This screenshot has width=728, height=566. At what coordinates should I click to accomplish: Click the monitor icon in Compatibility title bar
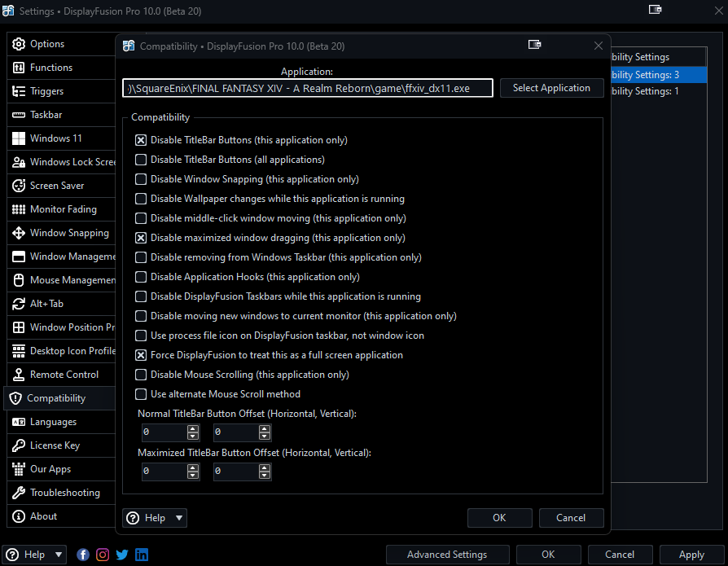[x=535, y=46]
